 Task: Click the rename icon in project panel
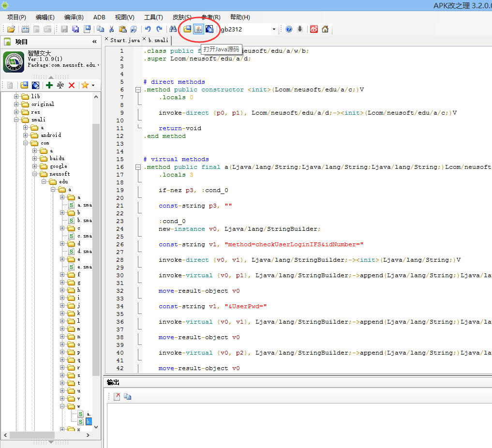pos(60,85)
